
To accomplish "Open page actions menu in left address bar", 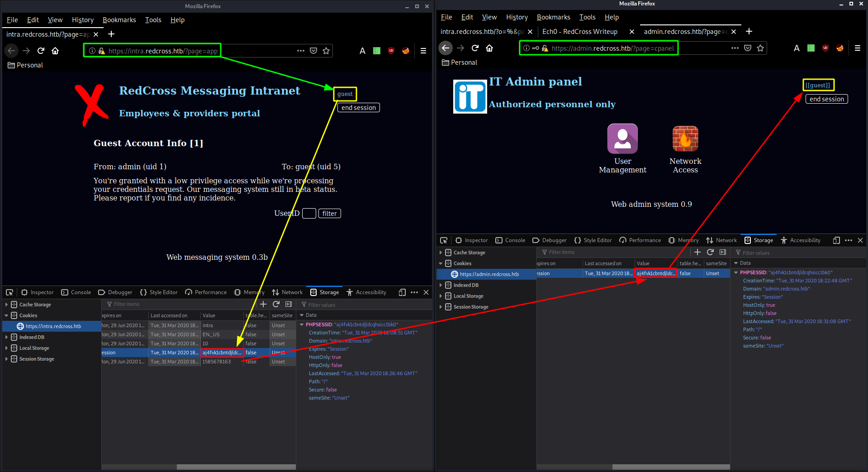I will point(301,51).
